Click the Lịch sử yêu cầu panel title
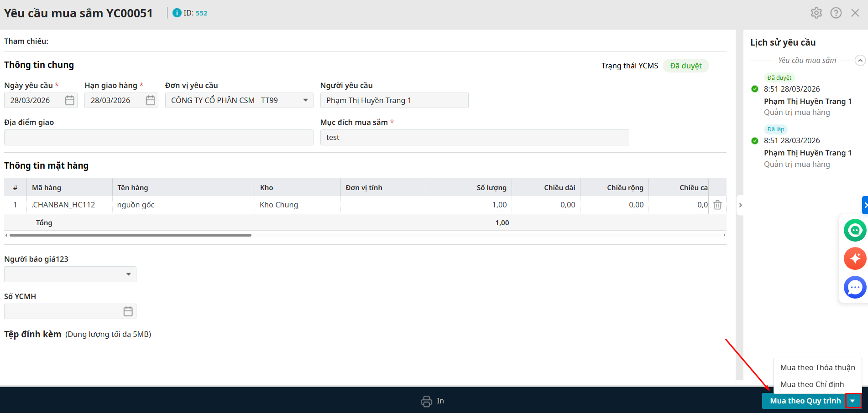 783,42
